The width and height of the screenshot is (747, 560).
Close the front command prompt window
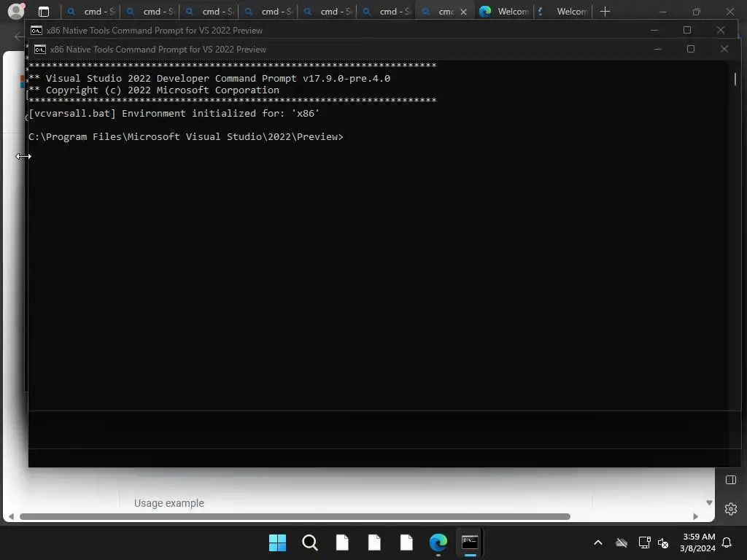[724, 49]
